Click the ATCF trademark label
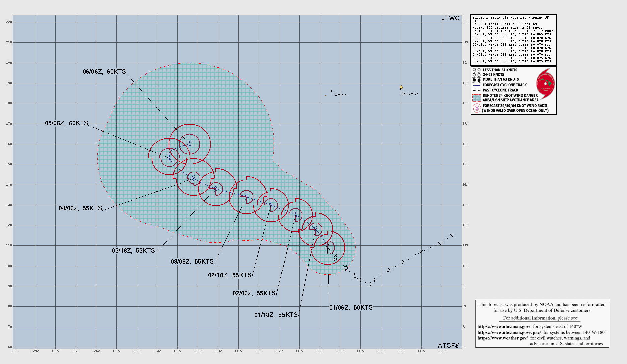 coord(449,345)
